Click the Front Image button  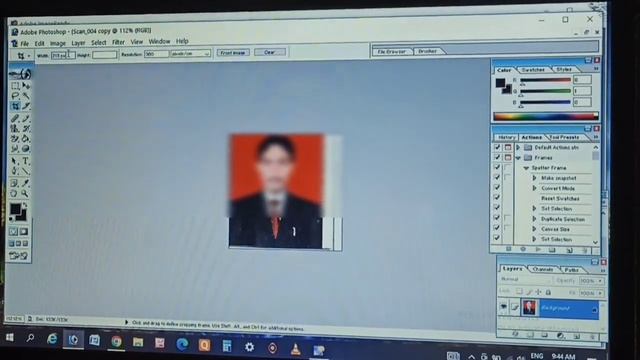[233, 53]
